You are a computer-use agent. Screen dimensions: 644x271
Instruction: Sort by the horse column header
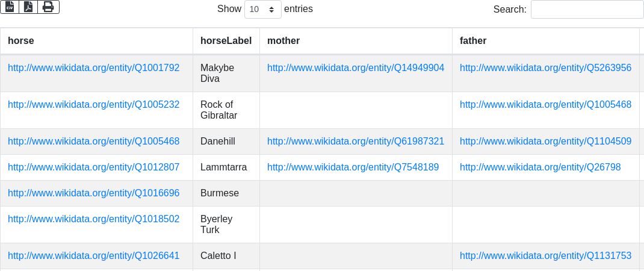[21, 41]
